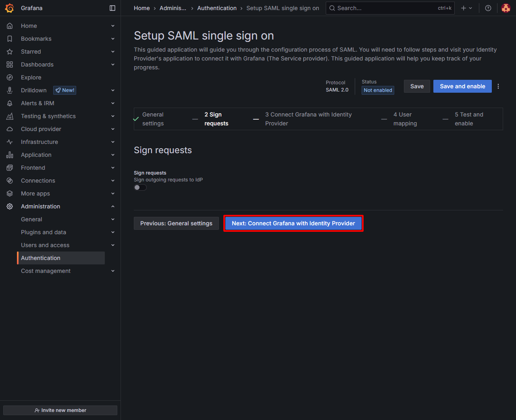Open the three-dot more actions menu
Viewport: 516px width, 420px height.
pos(498,86)
